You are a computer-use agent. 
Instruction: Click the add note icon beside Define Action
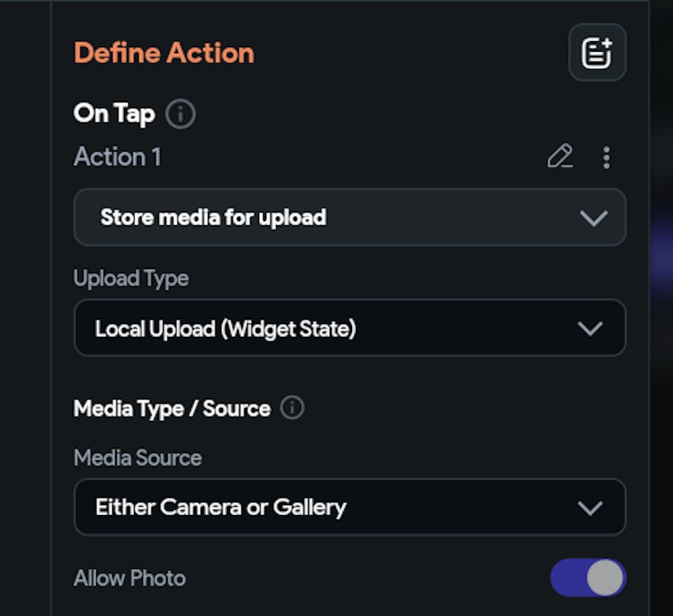click(x=597, y=53)
